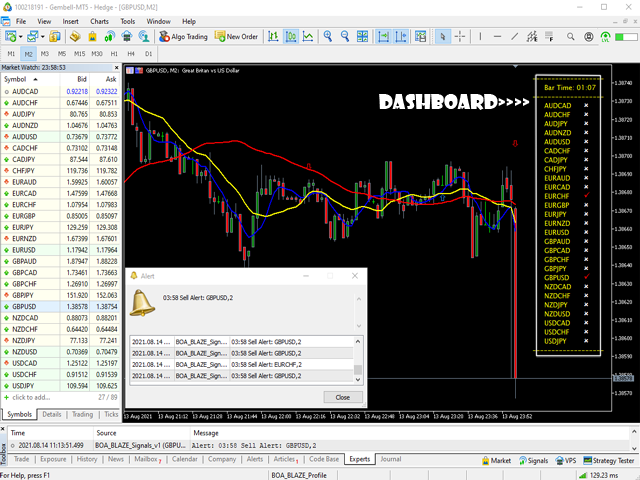Screen dimensions: 640x480
Task: Click the connection status 129.23 ms indicator
Action: click(x=599, y=475)
